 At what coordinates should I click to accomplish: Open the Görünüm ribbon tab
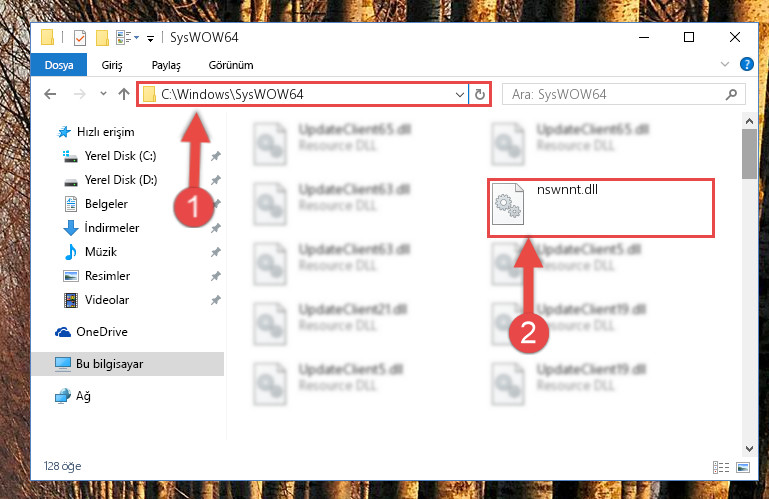231,65
